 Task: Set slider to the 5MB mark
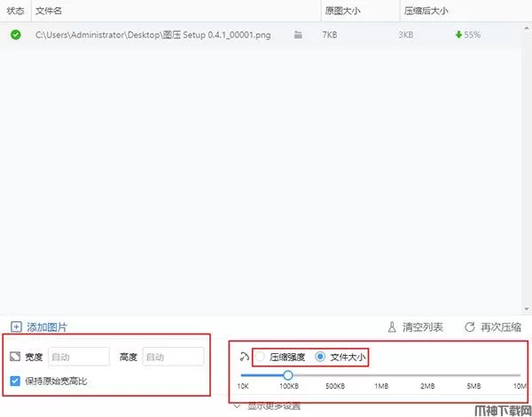tap(473, 375)
